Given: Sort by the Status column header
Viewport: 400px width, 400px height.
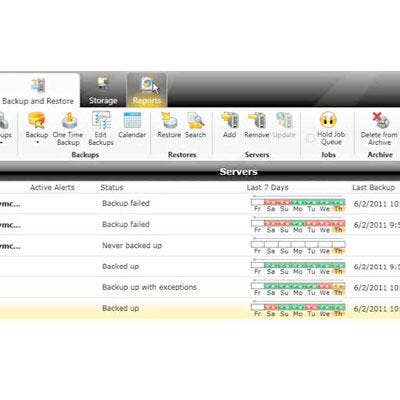Looking at the screenshot, I should coord(112,187).
